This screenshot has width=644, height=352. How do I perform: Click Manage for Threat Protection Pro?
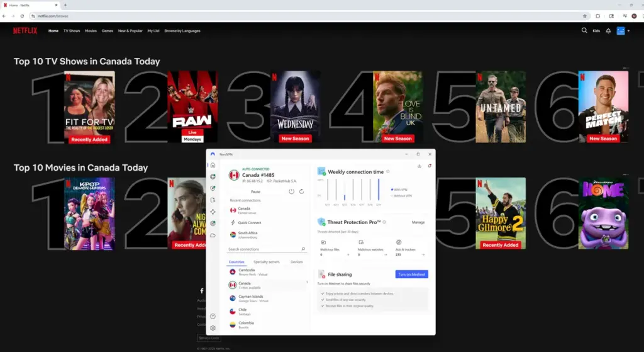(418, 222)
